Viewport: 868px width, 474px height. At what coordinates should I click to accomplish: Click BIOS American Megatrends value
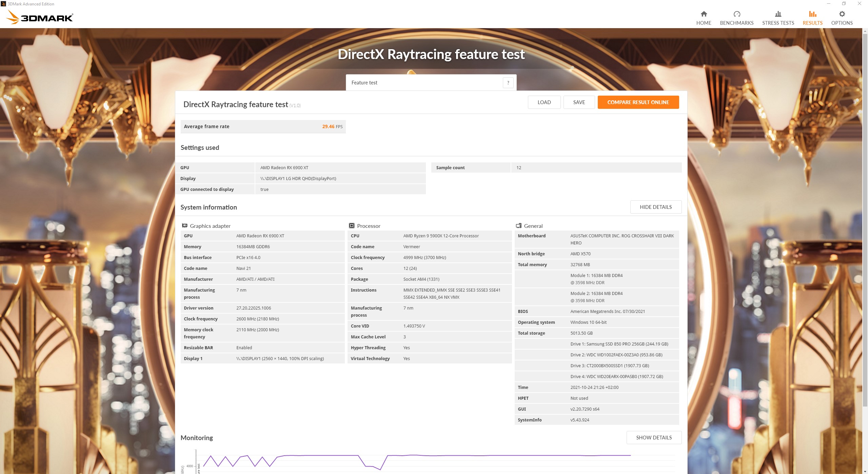608,311
